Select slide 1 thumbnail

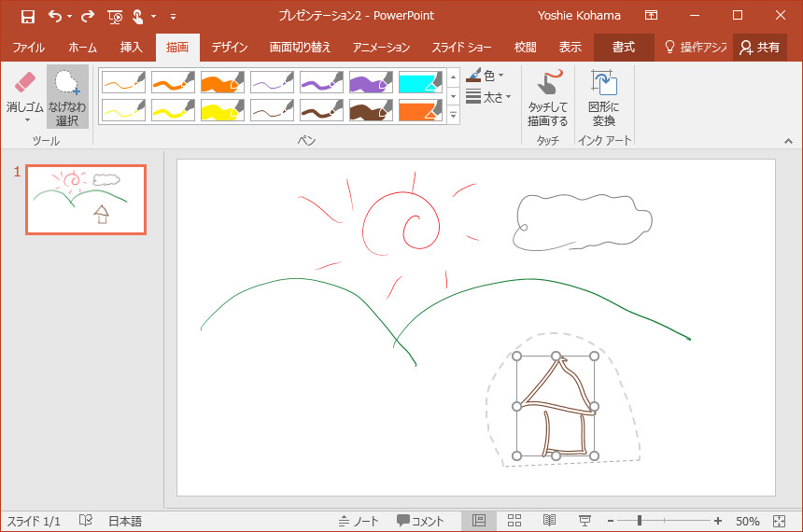point(86,200)
